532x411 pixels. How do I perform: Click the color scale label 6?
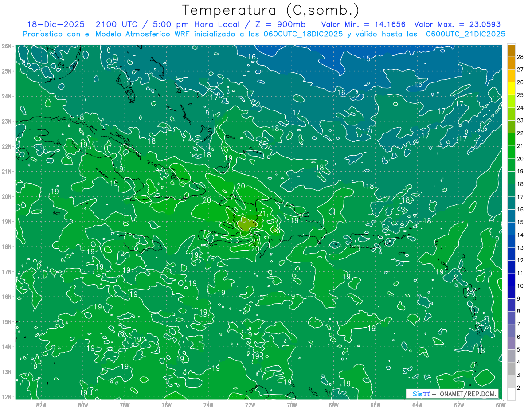pyautogui.click(x=518, y=337)
